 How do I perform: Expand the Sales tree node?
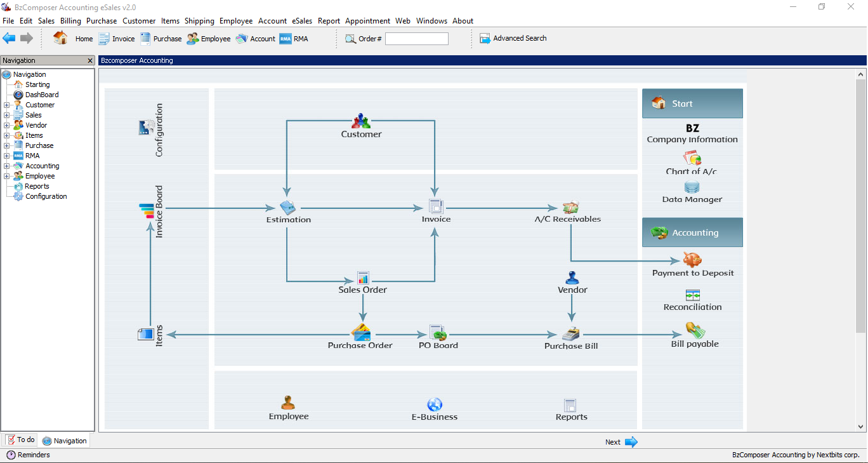point(6,115)
